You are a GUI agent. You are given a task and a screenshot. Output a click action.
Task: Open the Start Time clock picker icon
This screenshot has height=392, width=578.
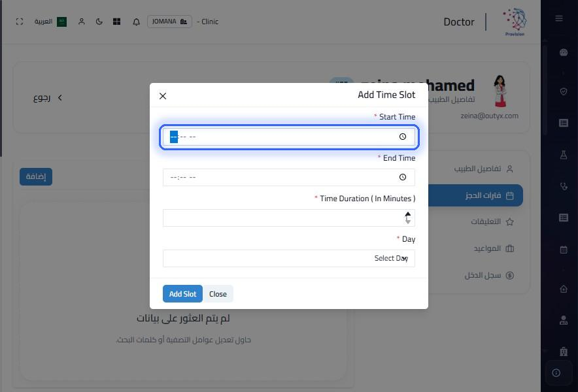[403, 137]
